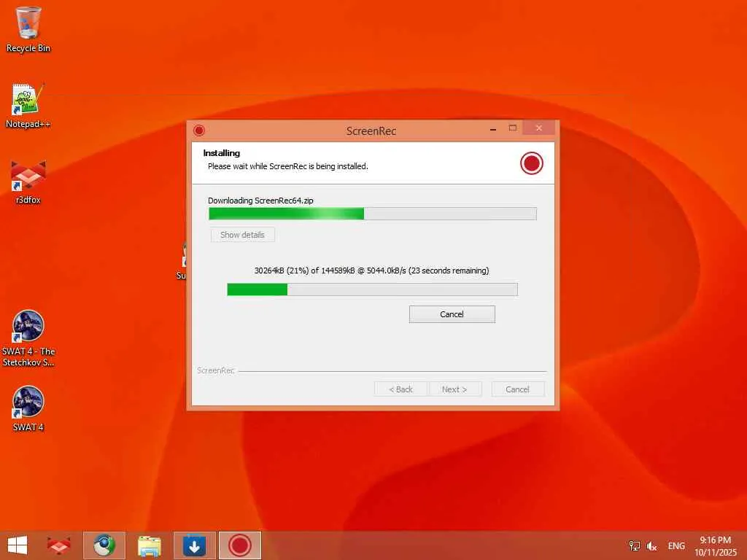Close the ScreenRec installer window
The width and height of the screenshot is (747, 560).
(539, 128)
